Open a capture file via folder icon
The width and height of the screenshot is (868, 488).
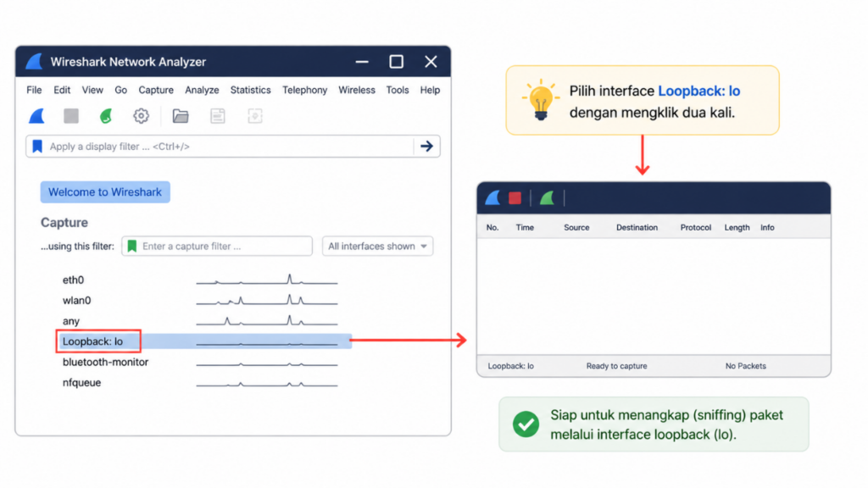point(181,116)
